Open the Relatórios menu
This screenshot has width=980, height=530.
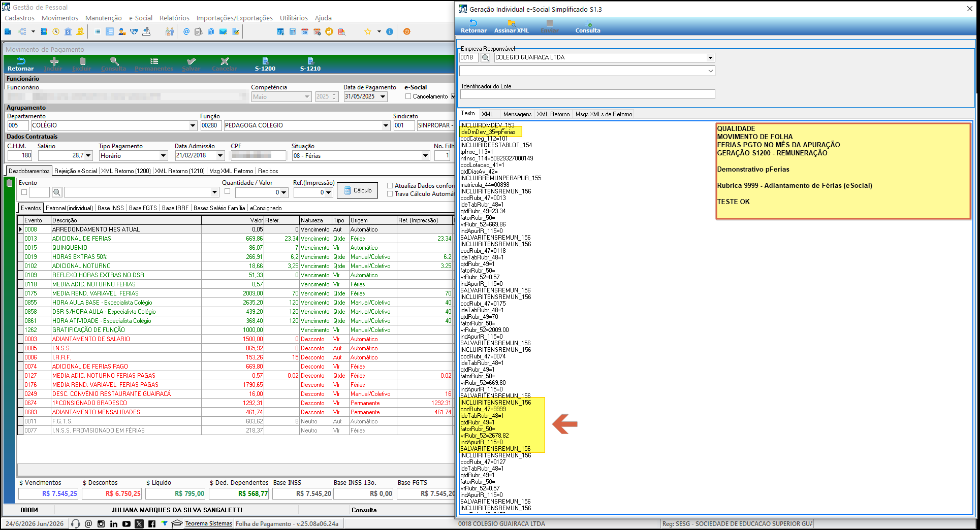click(174, 18)
